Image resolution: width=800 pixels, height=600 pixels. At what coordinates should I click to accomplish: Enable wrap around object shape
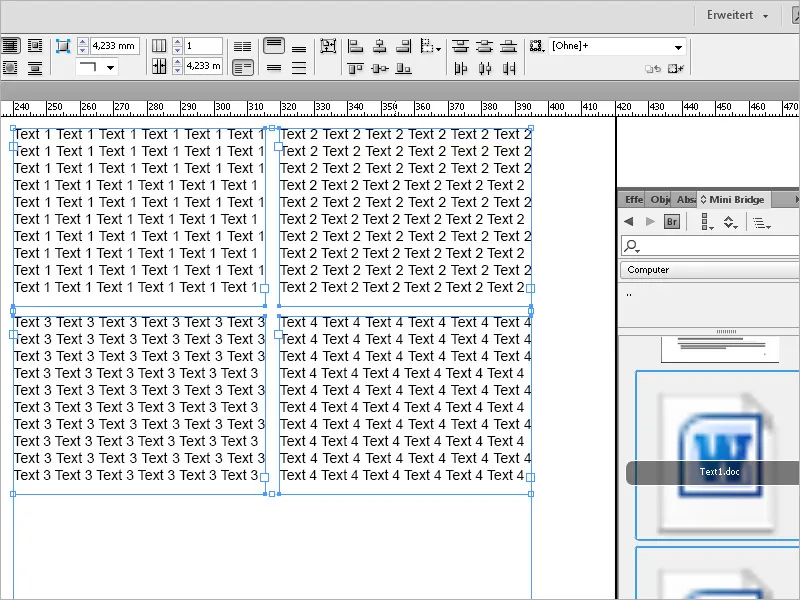coord(10,68)
